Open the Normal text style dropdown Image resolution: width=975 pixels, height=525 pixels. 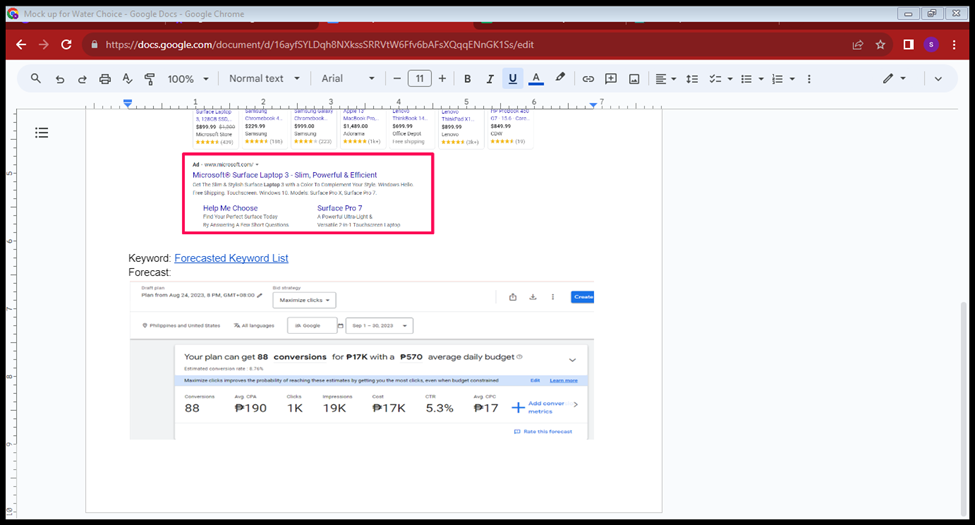click(264, 78)
